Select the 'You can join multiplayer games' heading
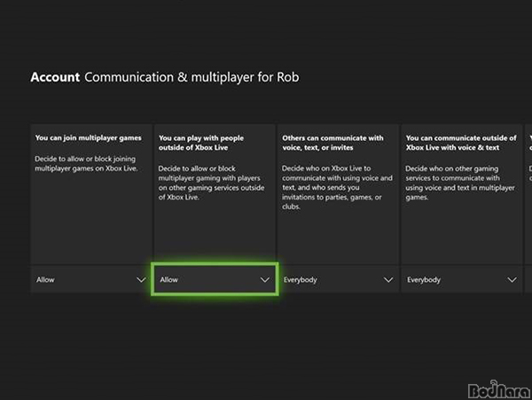 click(88, 137)
